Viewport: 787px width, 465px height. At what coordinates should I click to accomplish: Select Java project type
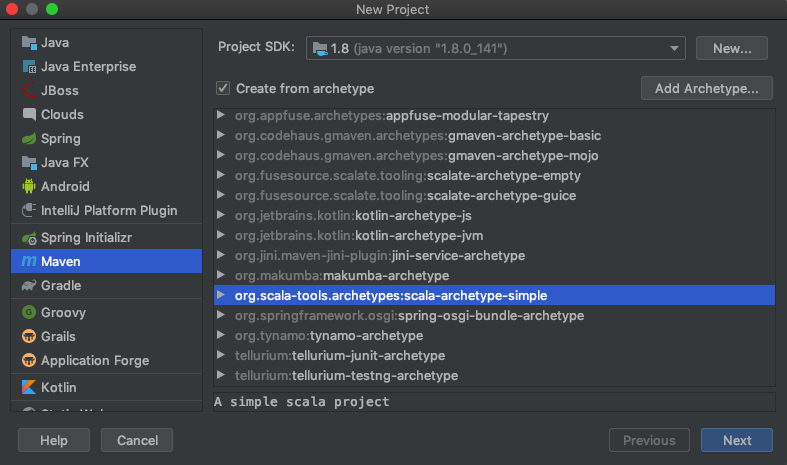[x=106, y=43]
